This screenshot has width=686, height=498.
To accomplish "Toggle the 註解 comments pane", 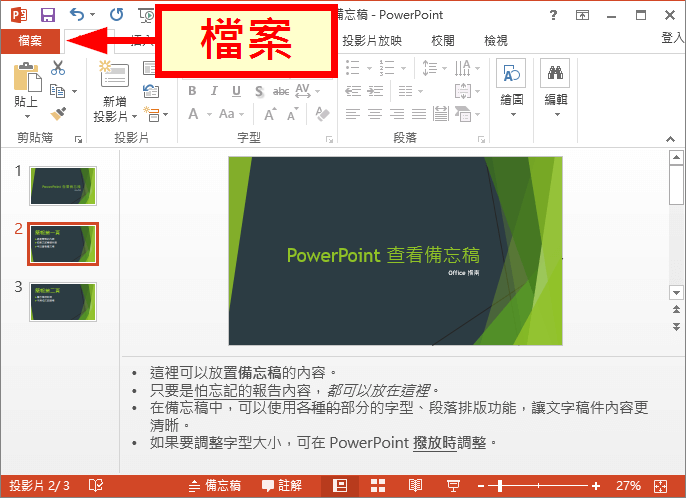I will [x=282, y=485].
